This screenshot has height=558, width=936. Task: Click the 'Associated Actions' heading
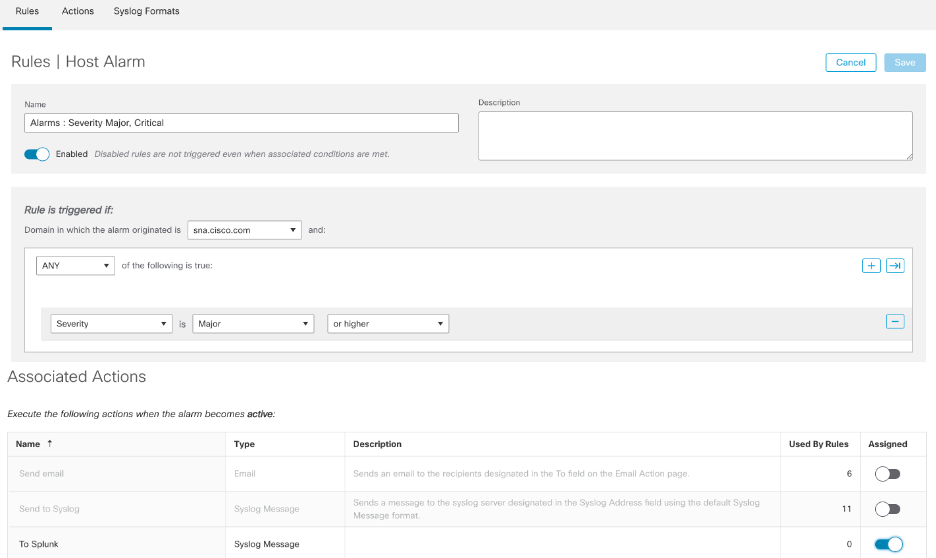pos(76,377)
